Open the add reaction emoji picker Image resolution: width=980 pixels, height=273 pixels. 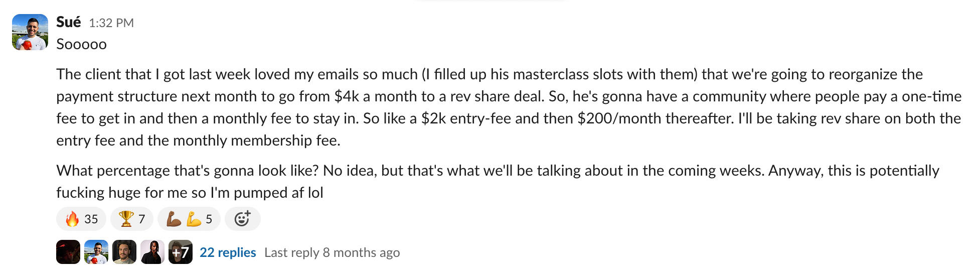[242, 219]
